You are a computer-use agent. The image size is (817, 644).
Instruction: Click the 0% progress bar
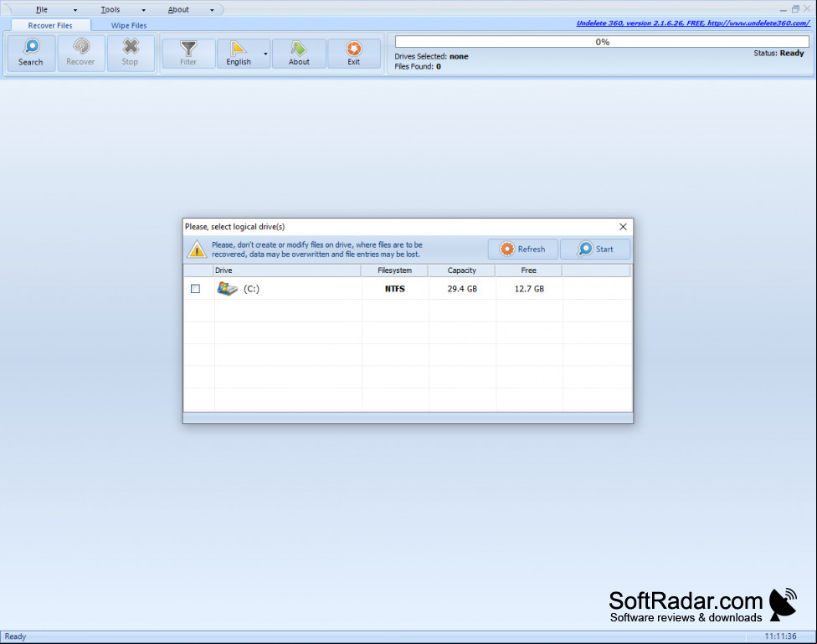click(x=603, y=42)
